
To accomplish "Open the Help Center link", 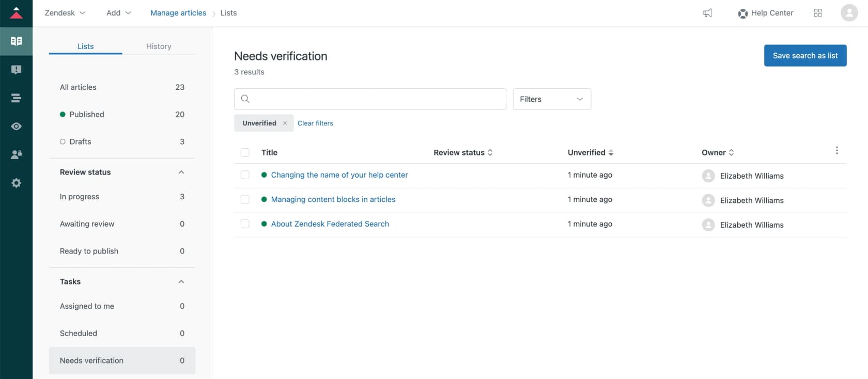I will [x=766, y=13].
